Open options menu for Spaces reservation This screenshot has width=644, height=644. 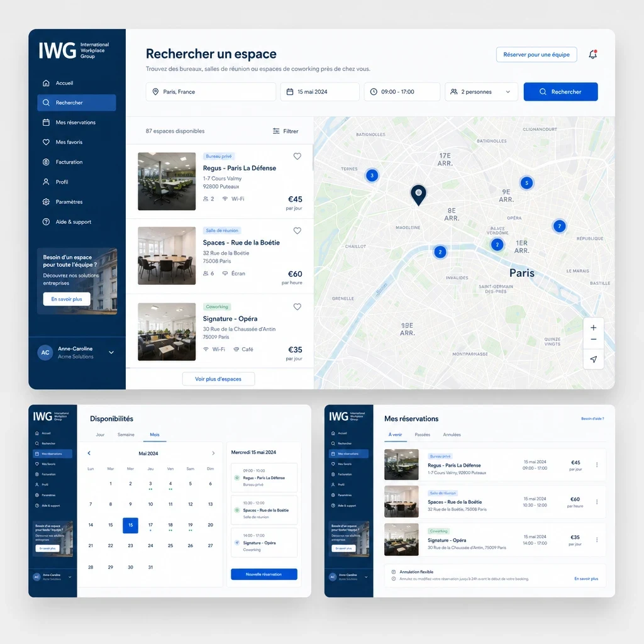coord(597,502)
